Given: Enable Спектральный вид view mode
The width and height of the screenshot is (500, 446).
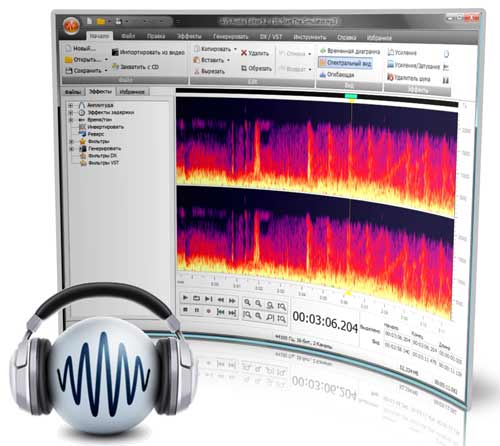Looking at the screenshot, I should pos(345,63).
